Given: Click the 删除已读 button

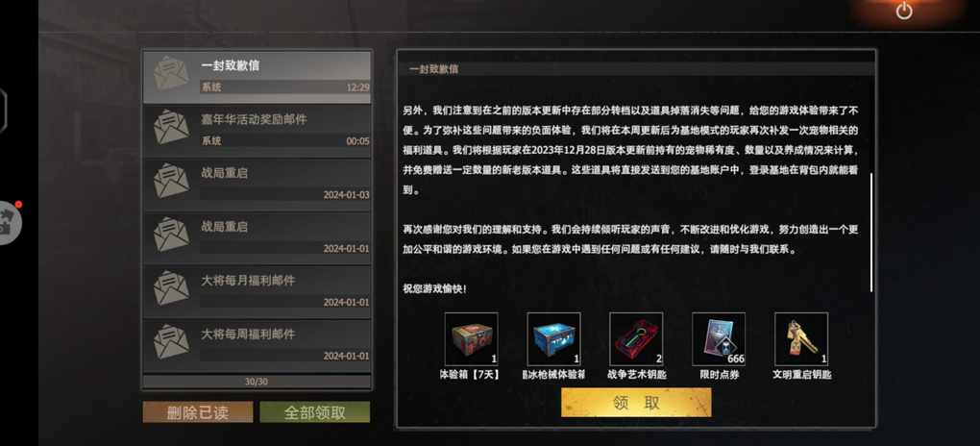Looking at the screenshot, I should (x=198, y=412).
